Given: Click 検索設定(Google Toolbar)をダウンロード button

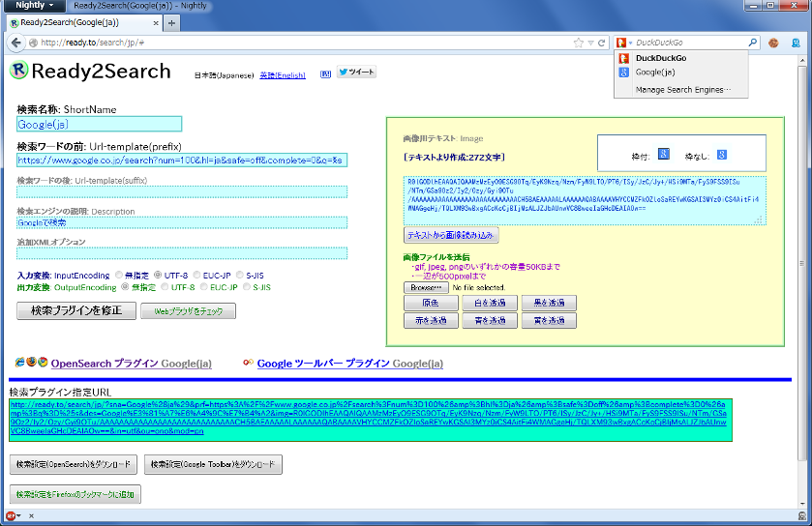Looking at the screenshot, I should (213, 464).
